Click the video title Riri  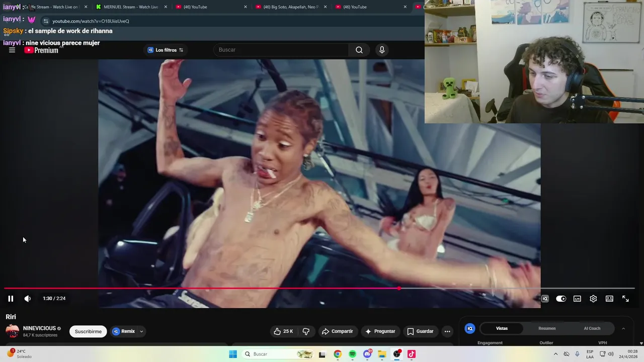11,317
